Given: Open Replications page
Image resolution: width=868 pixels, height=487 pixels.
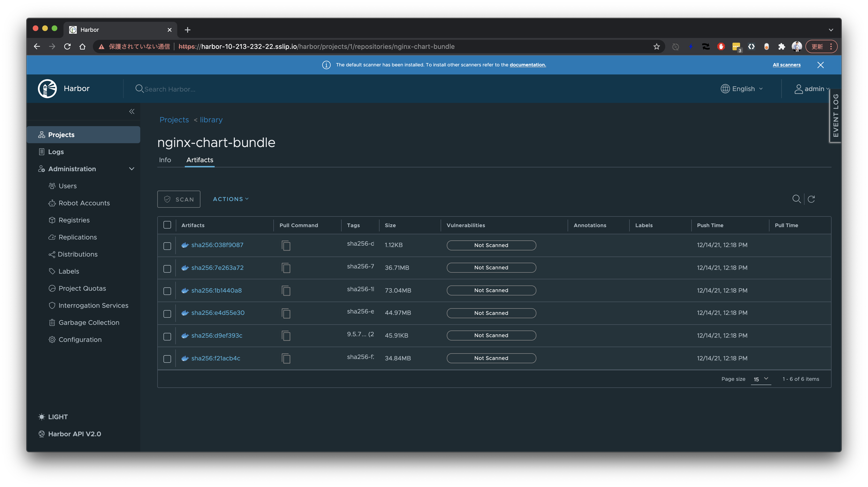Looking at the screenshot, I should coord(73,237).
